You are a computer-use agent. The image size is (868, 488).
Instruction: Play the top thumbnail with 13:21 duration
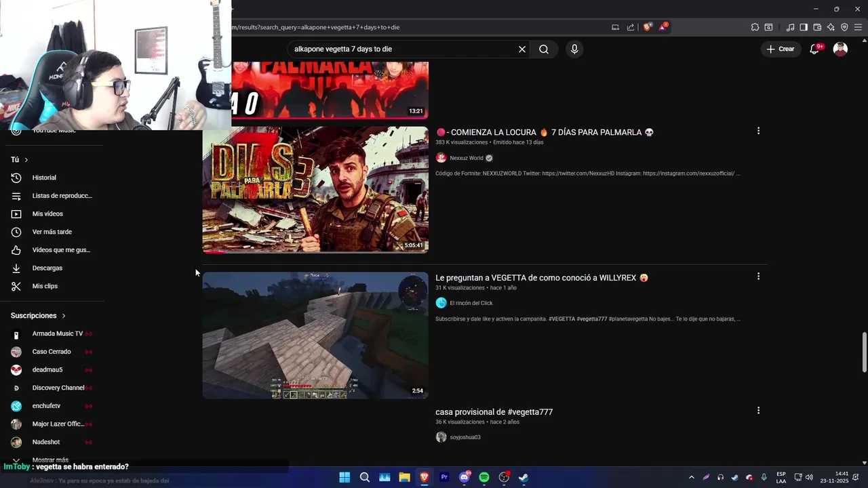coord(330,90)
